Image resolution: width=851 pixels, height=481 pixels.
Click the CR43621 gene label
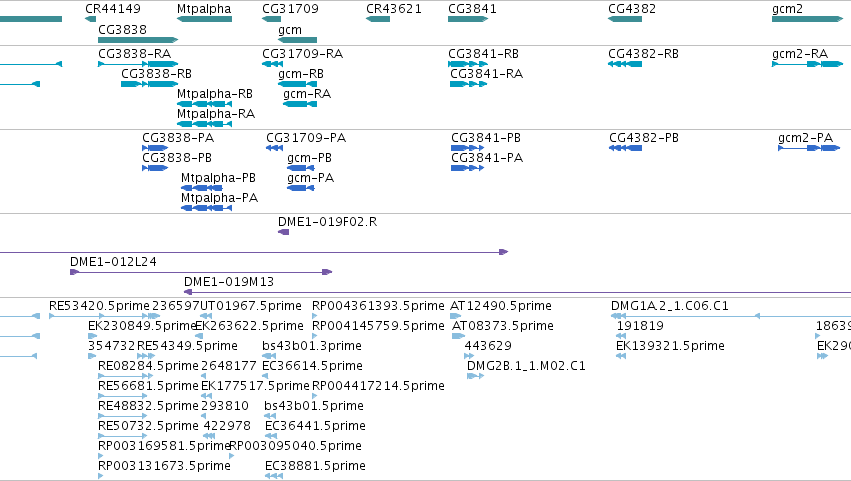point(393,9)
